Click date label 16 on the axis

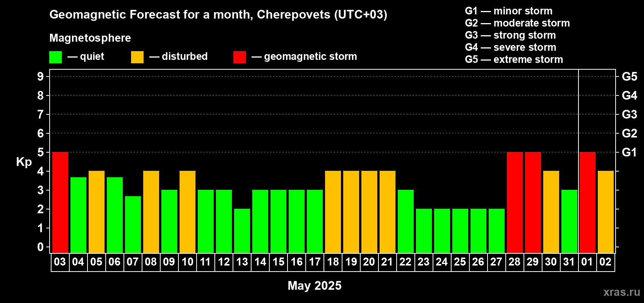(x=296, y=262)
